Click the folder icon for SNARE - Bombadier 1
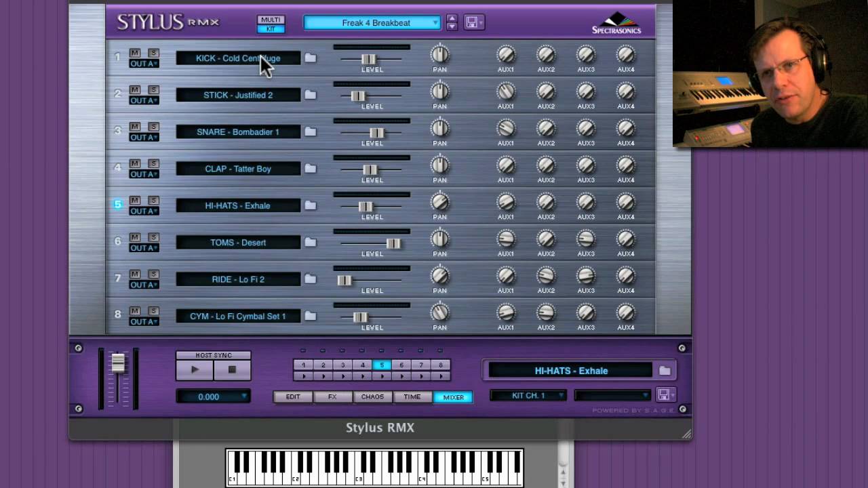 pos(310,131)
